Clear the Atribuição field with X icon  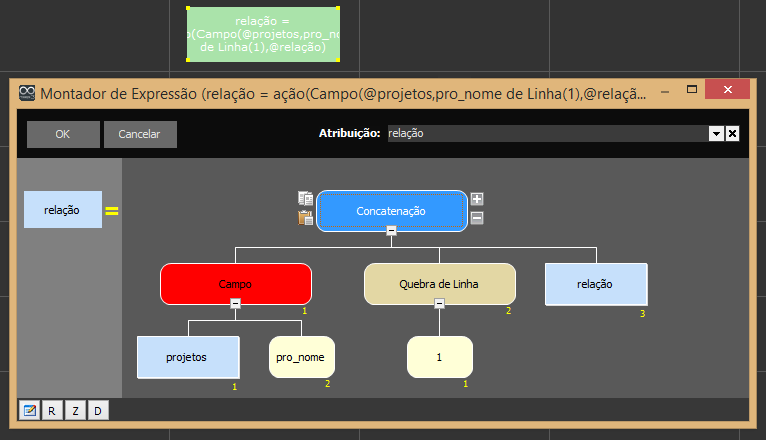pos(732,133)
